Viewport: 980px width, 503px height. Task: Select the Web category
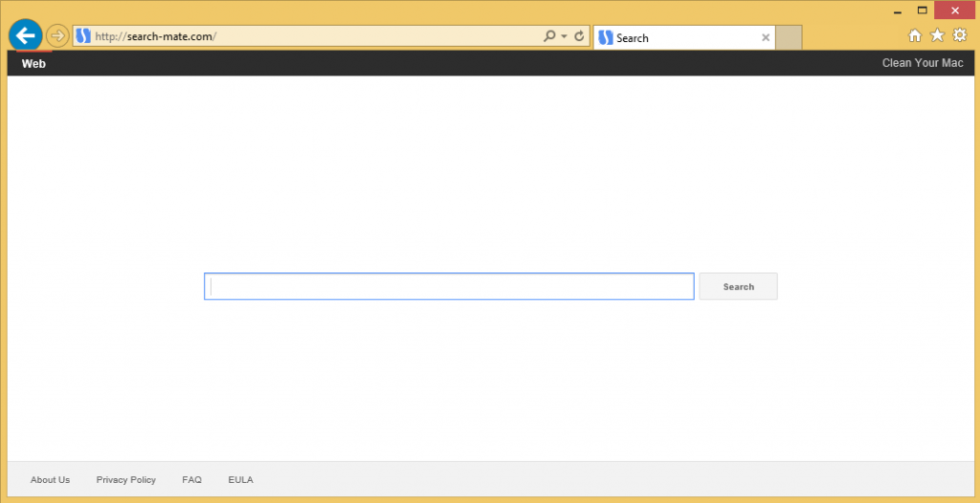pos(33,63)
